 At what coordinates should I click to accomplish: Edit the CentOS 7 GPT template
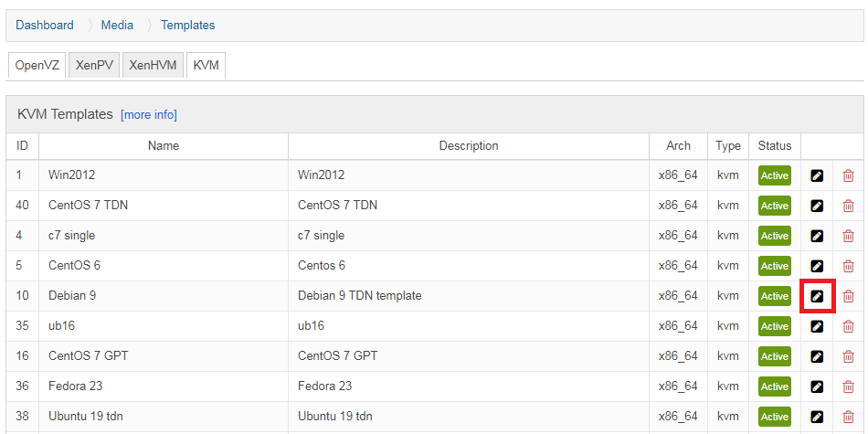click(x=817, y=356)
